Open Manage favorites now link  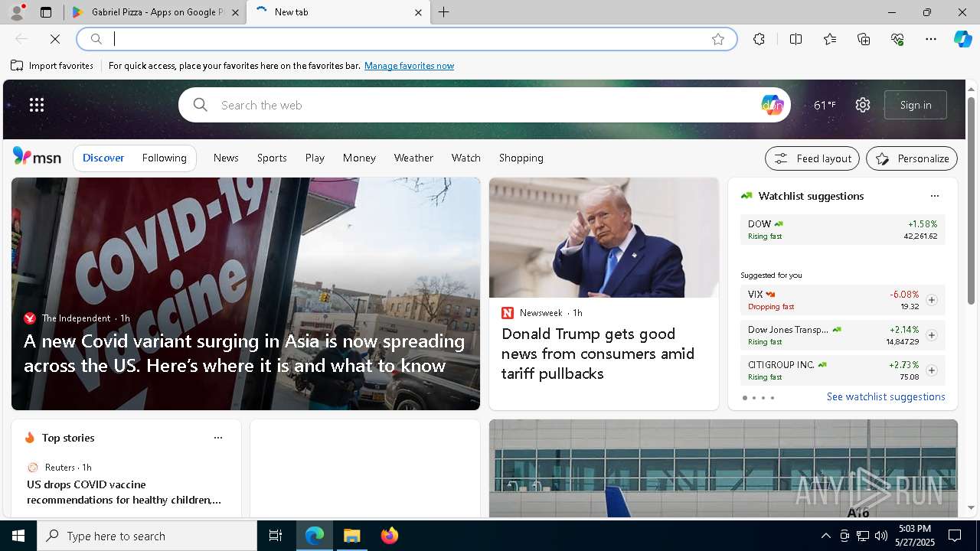coord(409,66)
